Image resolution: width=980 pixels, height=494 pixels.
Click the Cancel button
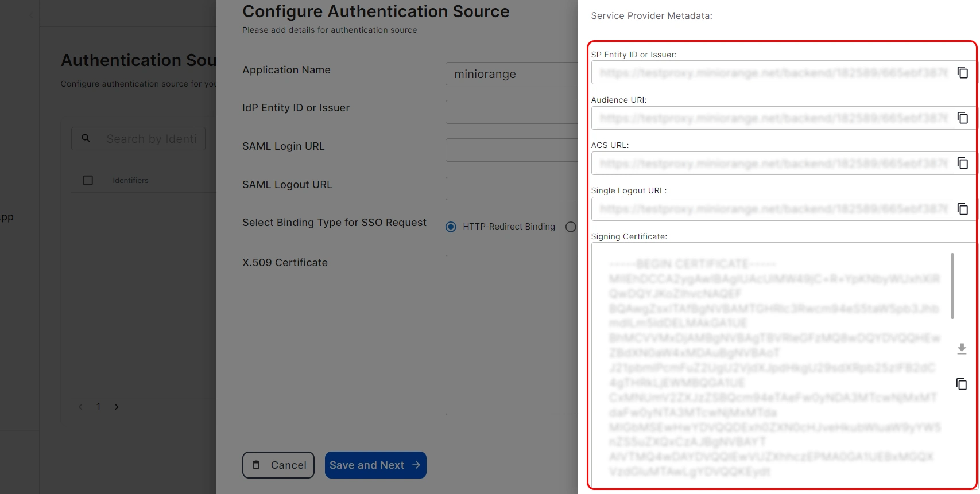(278, 465)
